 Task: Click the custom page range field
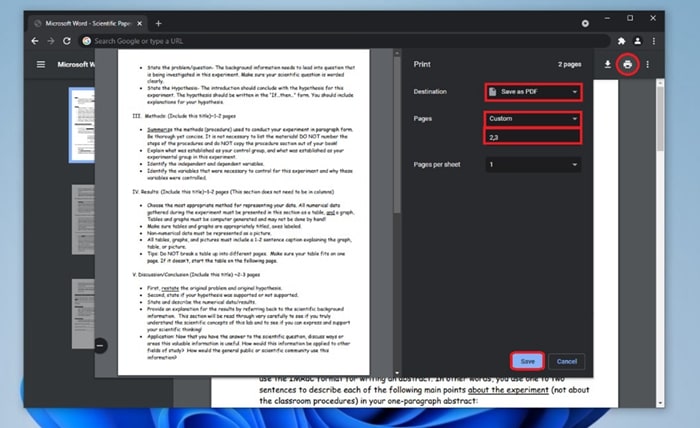click(533, 137)
